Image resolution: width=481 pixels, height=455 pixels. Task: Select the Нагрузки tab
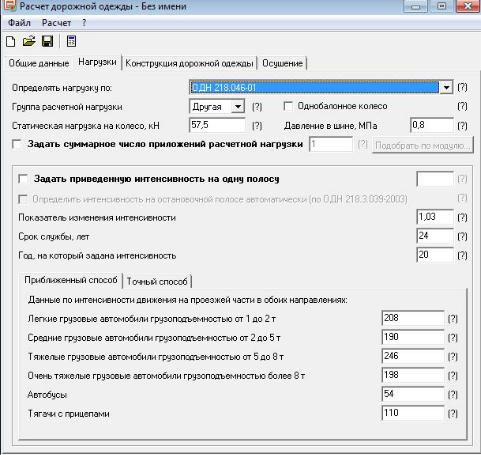[x=97, y=62]
